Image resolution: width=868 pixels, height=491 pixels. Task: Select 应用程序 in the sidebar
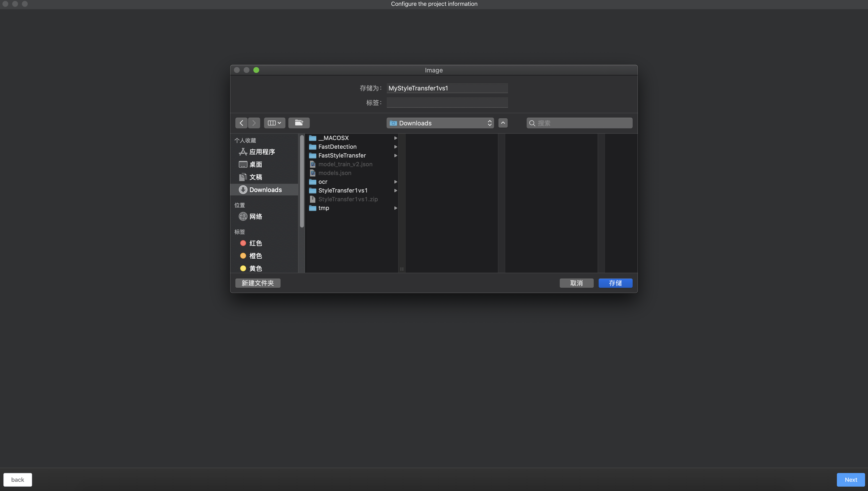click(262, 152)
